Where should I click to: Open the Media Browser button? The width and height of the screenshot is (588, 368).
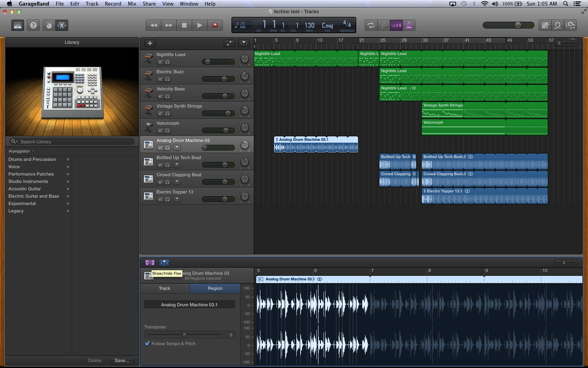point(570,25)
